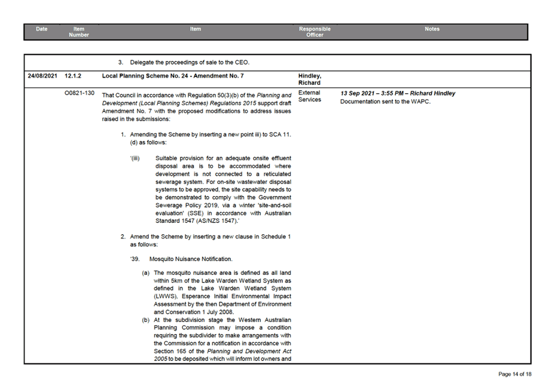Click the Notes column header

[432, 28]
